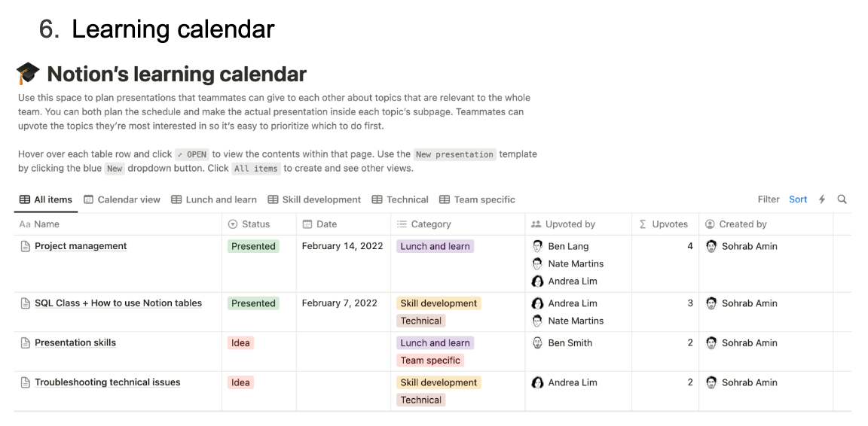
Task: Click the February 7, 2022 date cell
Action: coord(339,303)
